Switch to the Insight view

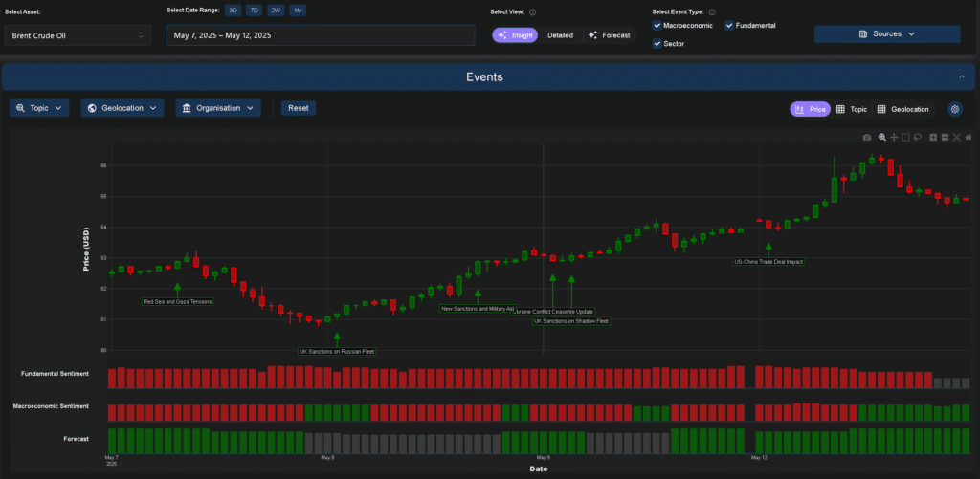tap(515, 35)
